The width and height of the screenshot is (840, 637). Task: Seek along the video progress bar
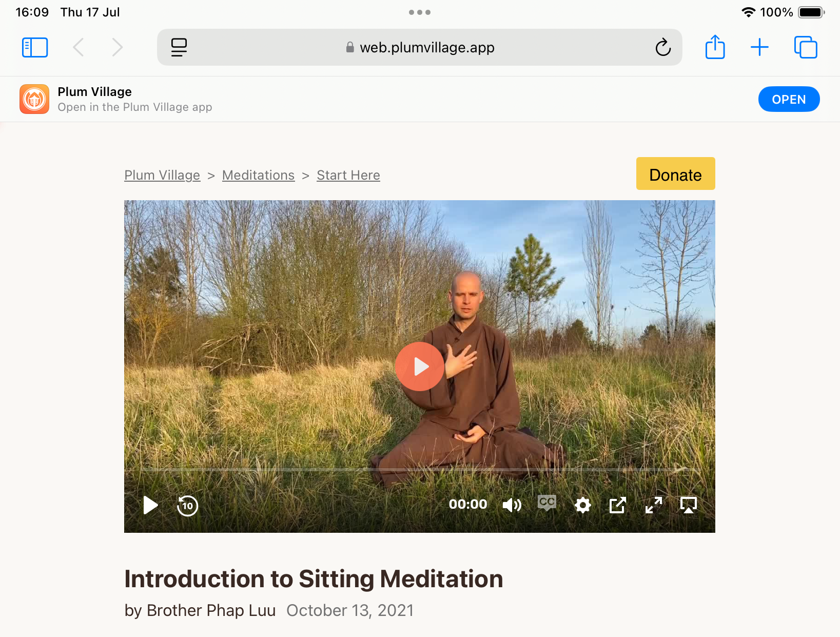[x=420, y=470]
